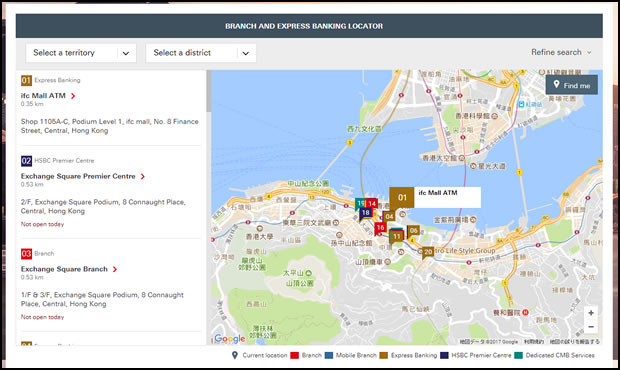Expand the Refine search options
This screenshot has height=370, width=620.
point(561,52)
